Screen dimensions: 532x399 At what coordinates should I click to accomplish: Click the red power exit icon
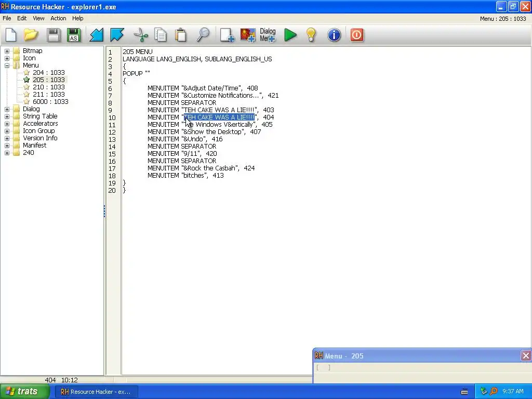click(x=356, y=35)
